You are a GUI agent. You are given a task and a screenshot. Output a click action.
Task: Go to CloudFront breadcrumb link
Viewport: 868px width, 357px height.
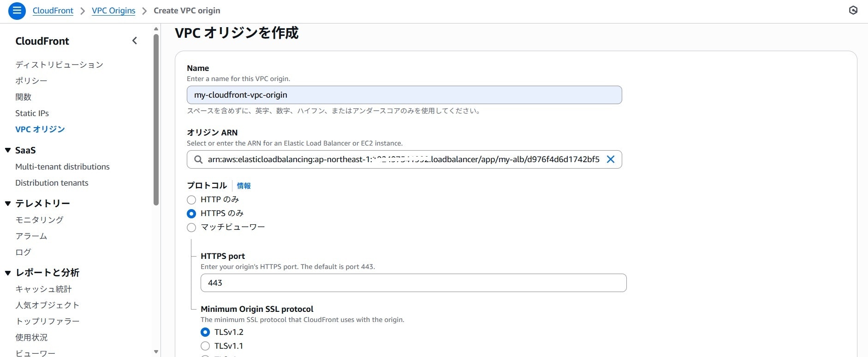coord(53,11)
